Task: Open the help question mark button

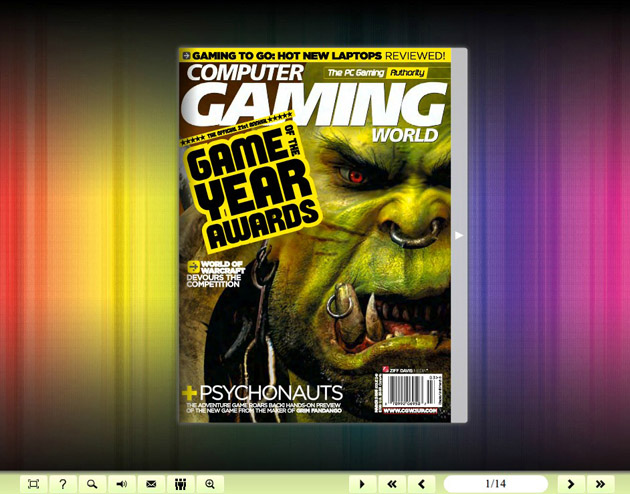Action: click(63, 484)
